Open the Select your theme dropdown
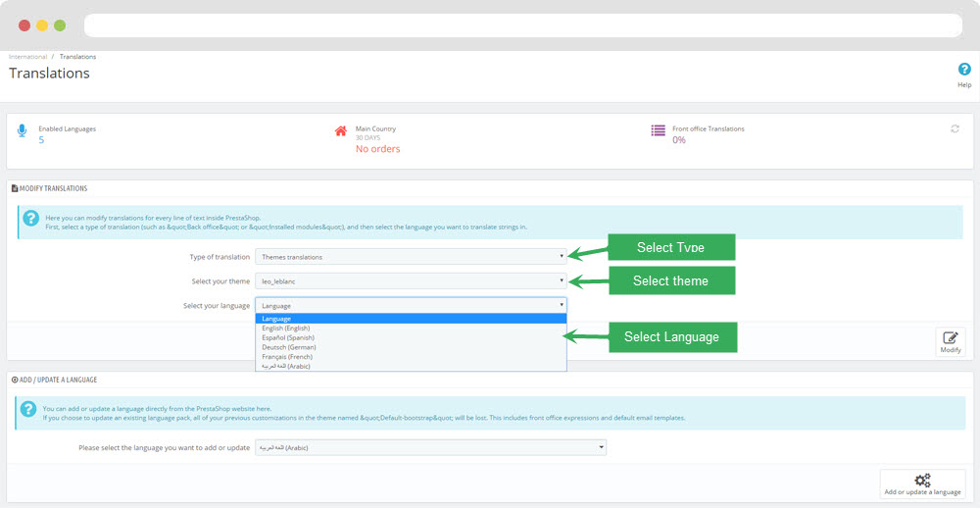 point(411,281)
